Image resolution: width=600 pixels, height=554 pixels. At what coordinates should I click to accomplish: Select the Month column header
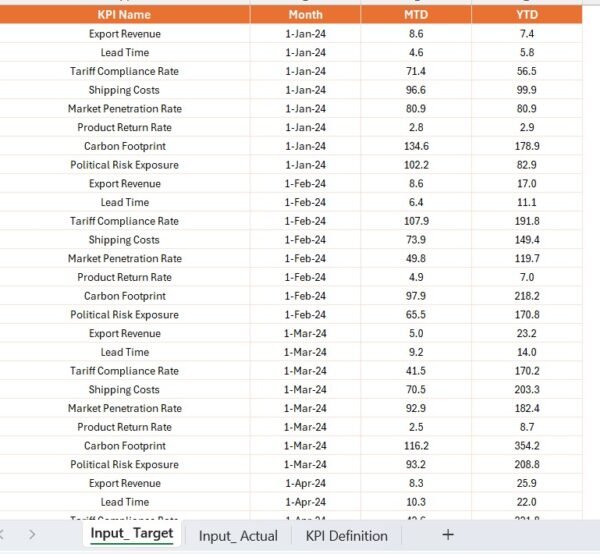click(305, 15)
